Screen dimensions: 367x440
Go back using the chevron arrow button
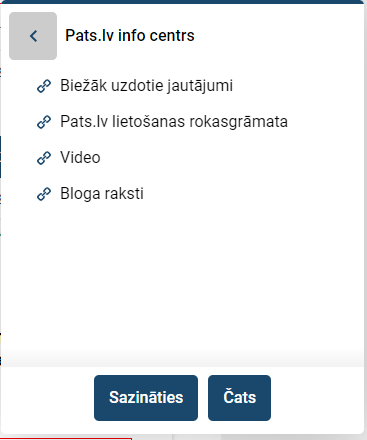33,36
